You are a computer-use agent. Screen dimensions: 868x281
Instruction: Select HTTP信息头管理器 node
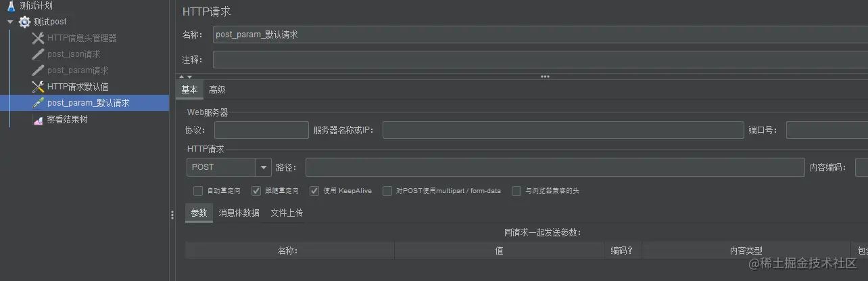tap(82, 38)
